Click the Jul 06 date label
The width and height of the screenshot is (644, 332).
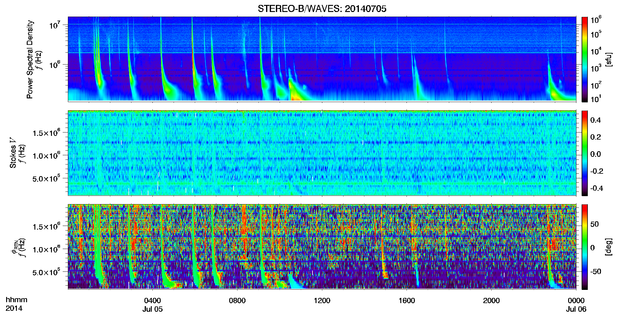(x=576, y=309)
